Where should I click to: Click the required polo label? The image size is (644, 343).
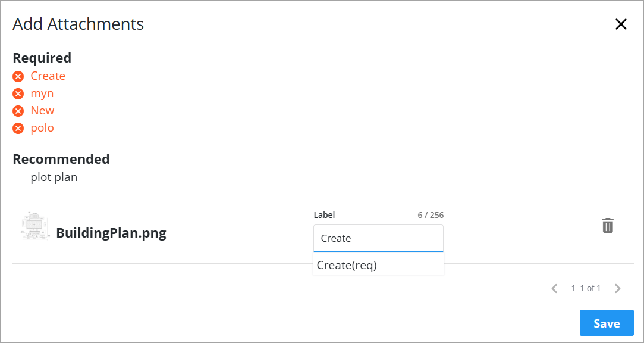pyautogui.click(x=42, y=128)
